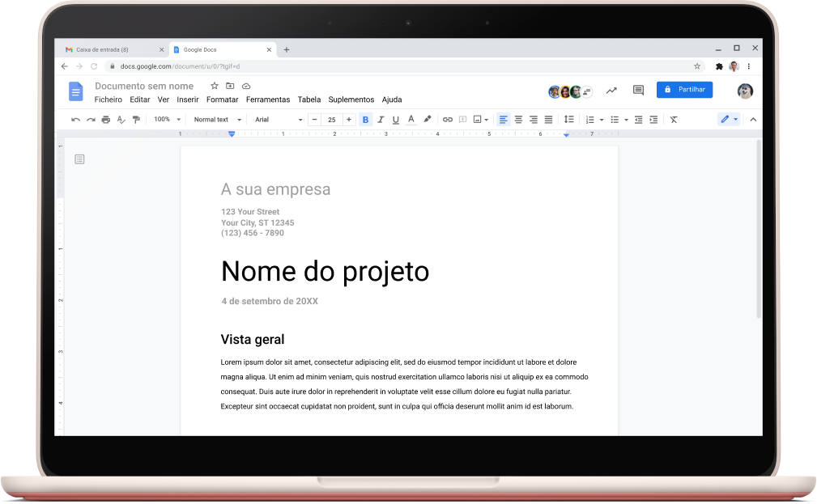This screenshot has height=504, width=817.
Task: Insert a link using chain icon
Action: [x=447, y=120]
